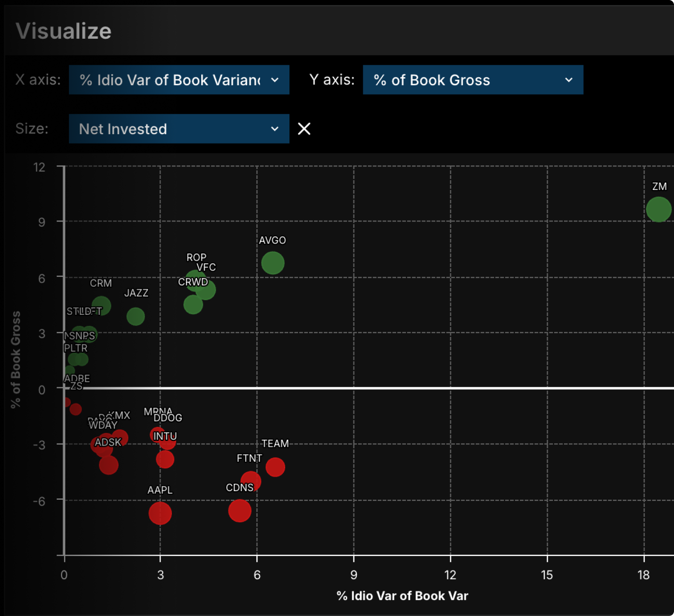Image resolution: width=674 pixels, height=616 pixels.
Task: Click the 'Y axis:' field label
Action: click(x=332, y=80)
